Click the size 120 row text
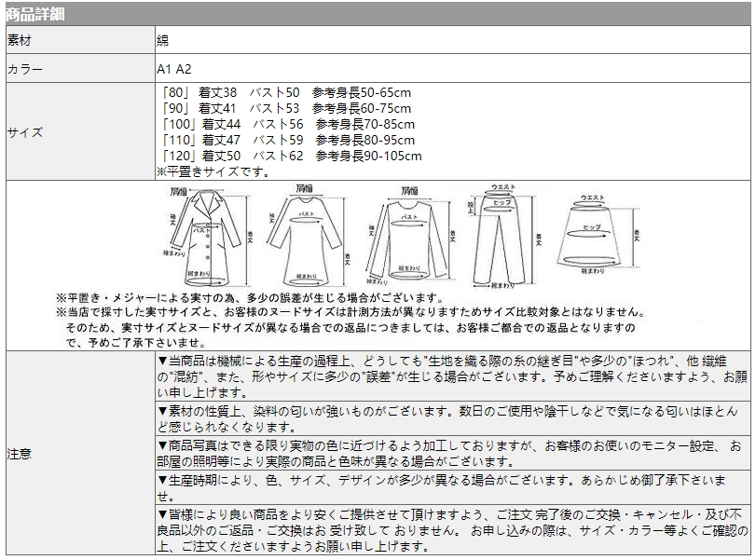Viewport: 756px width, 560px height. coord(289,156)
